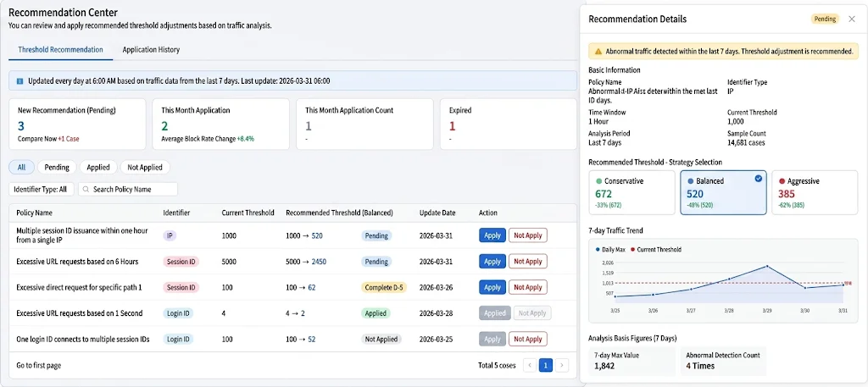Screen dimensions: 868x387
Task: Click the warning triangle icon in alert
Action: tap(598, 52)
